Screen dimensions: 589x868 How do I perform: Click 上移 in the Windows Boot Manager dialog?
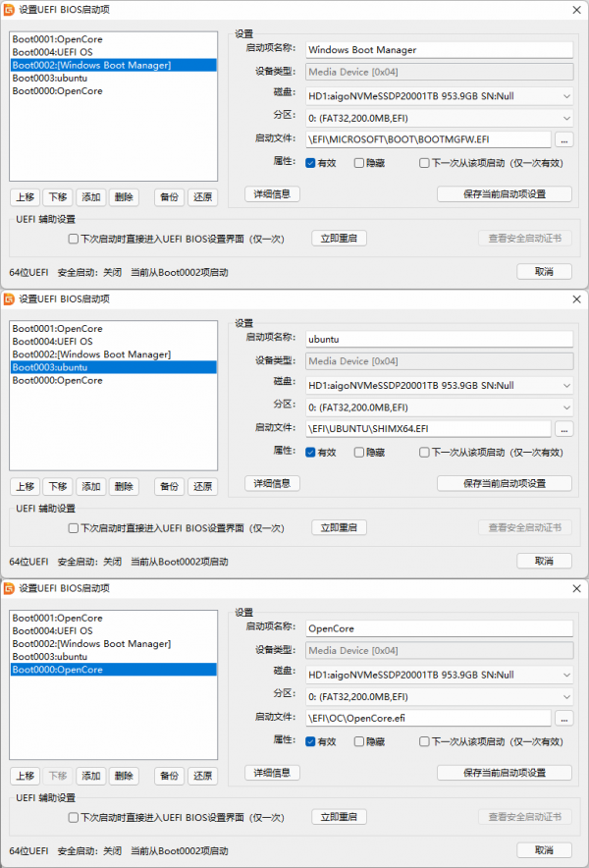(x=25, y=197)
